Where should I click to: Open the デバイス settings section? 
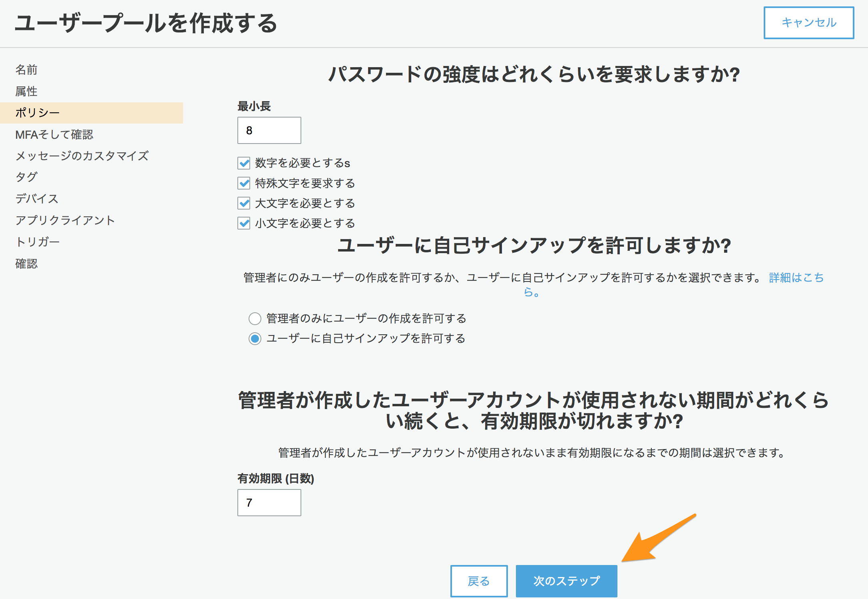[x=37, y=198]
